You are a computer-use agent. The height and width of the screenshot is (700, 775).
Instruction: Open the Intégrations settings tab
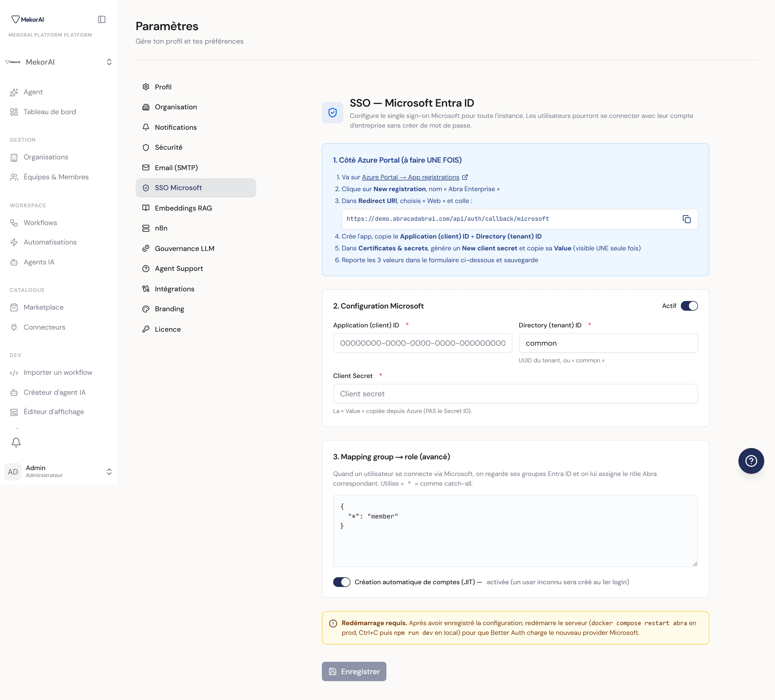click(196, 289)
